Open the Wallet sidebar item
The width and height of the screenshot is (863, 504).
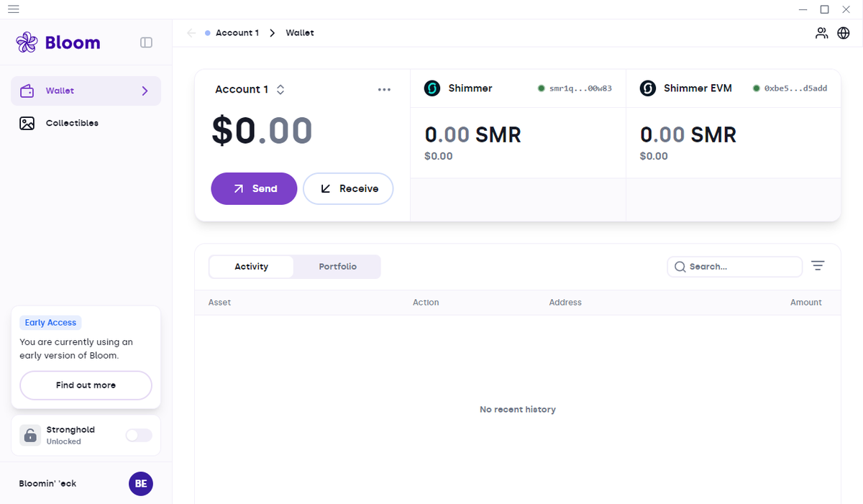tap(86, 91)
